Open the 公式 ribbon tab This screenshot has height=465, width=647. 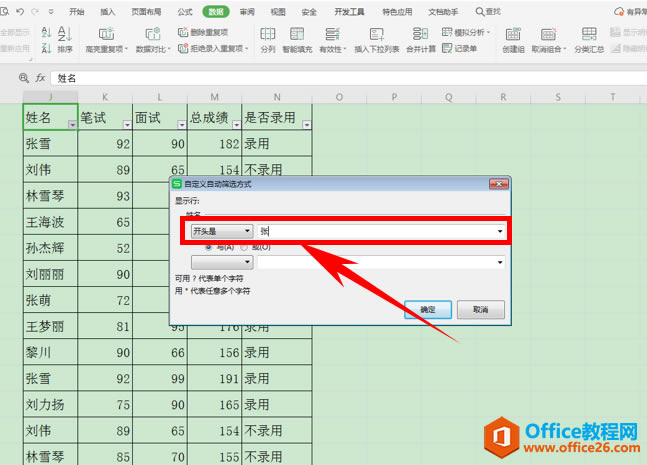click(x=185, y=12)
